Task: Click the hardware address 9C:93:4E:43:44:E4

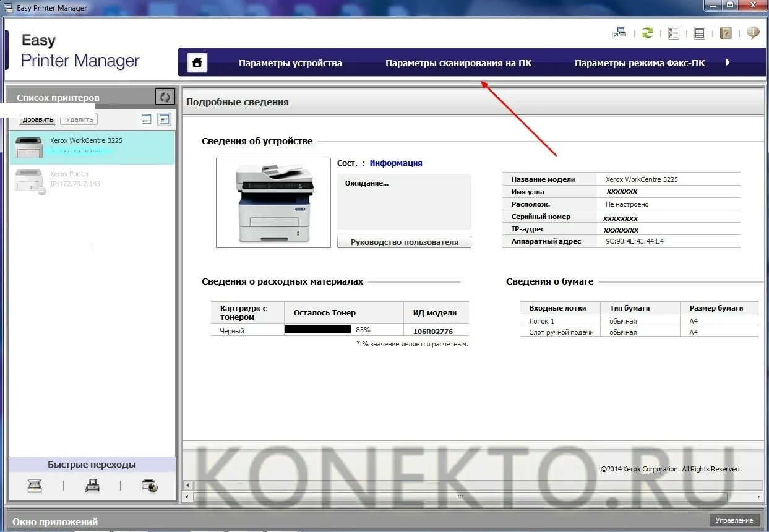Action: pyautogui.click(x=635, y=241)
